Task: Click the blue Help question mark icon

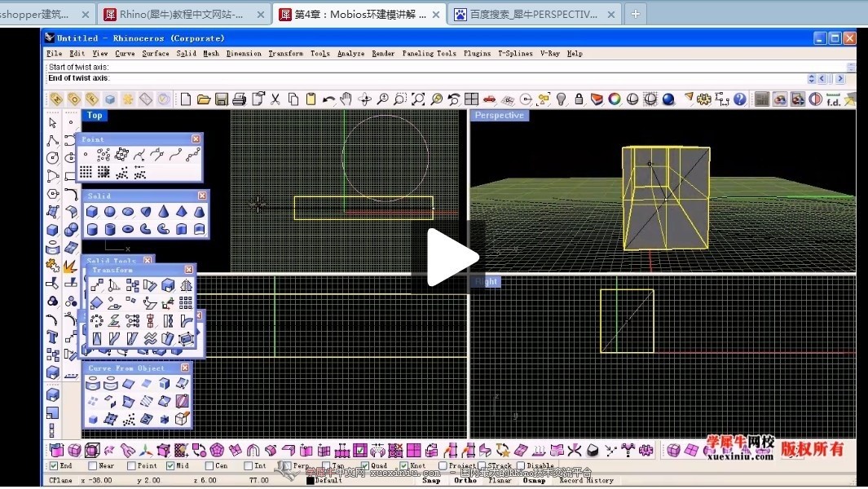Action: pos(739,99)
